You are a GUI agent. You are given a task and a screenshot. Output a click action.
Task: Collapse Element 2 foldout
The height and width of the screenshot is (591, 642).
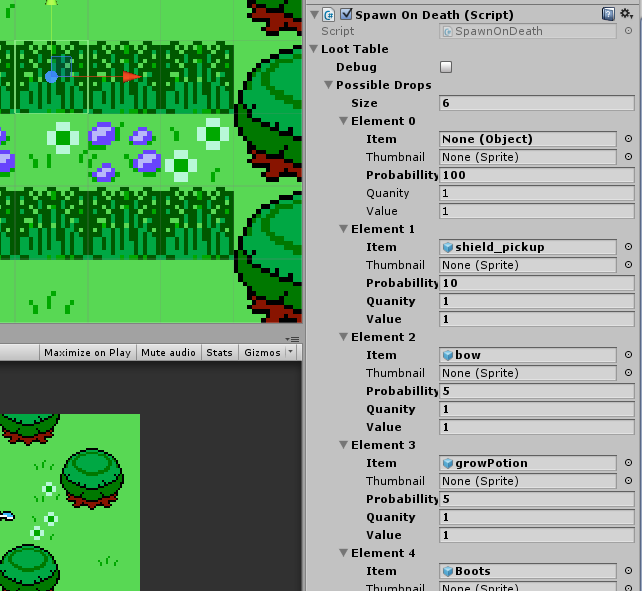(x=344, y=337)
